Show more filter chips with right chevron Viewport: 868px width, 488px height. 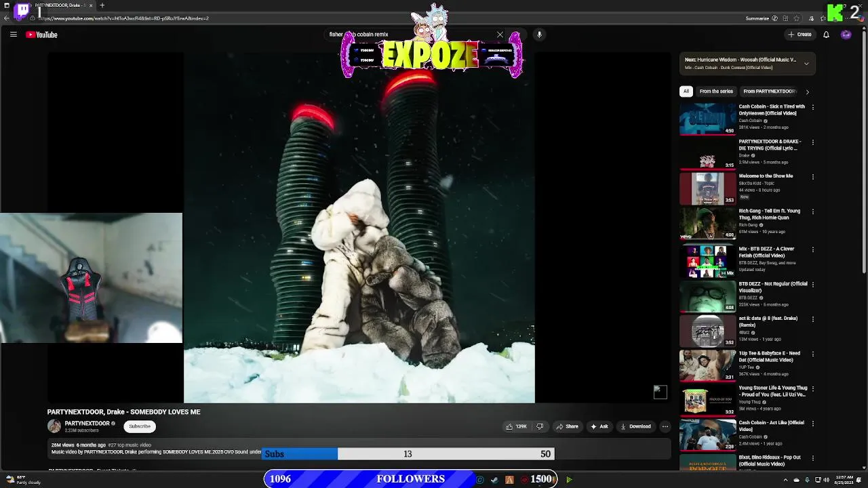(807, 91)
